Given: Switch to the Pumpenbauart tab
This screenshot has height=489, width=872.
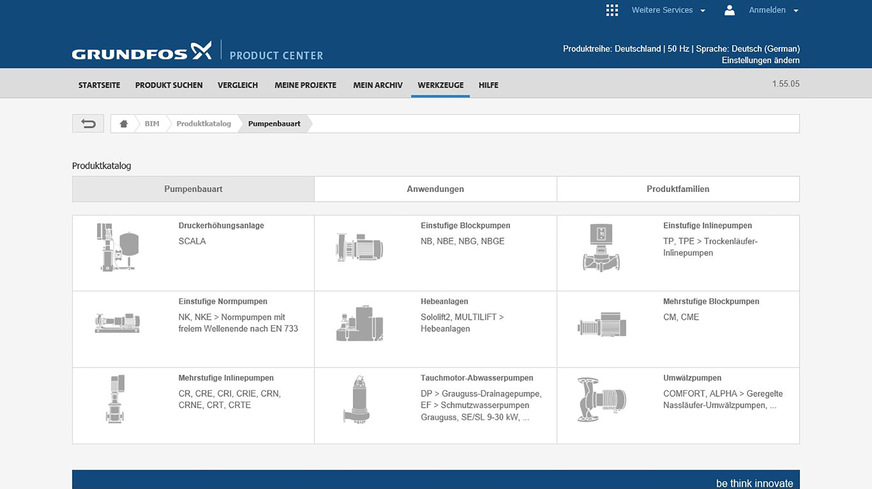Looking at the screenshot, I should (x=193, y=189).
